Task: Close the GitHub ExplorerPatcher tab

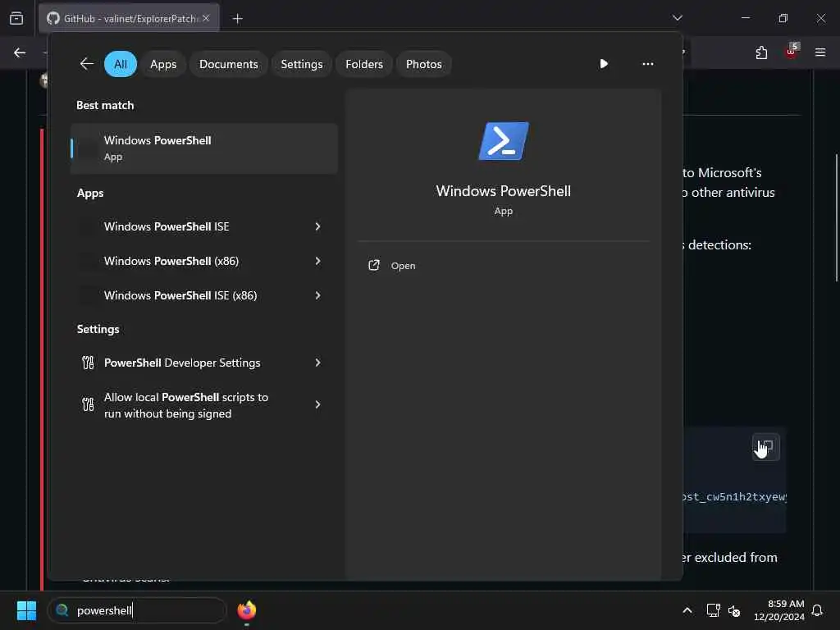Action: pyautogui.click(x=206, y=18)
